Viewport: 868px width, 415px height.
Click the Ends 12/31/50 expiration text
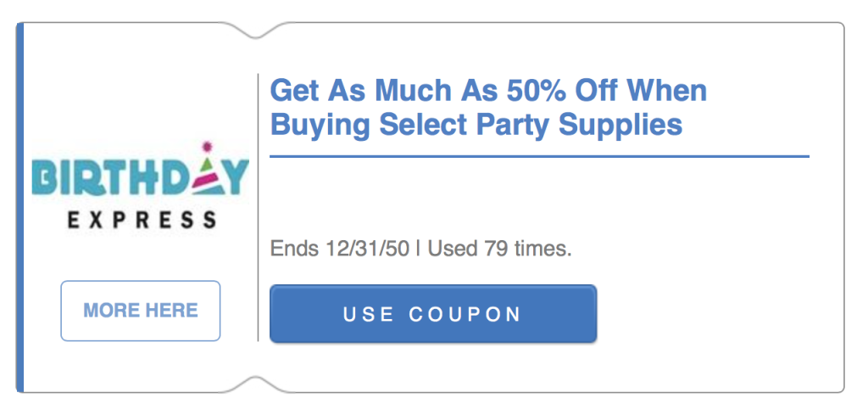coord(339,249)
